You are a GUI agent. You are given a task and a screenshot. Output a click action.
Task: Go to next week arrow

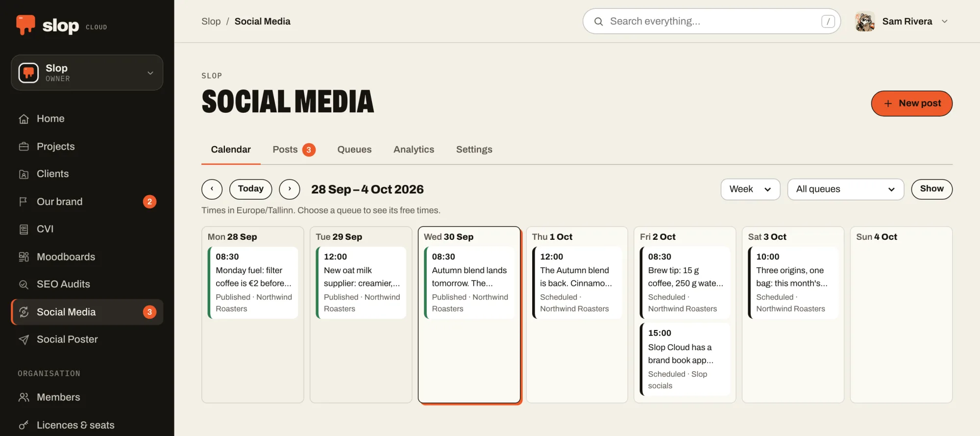(x=290, y=189)
